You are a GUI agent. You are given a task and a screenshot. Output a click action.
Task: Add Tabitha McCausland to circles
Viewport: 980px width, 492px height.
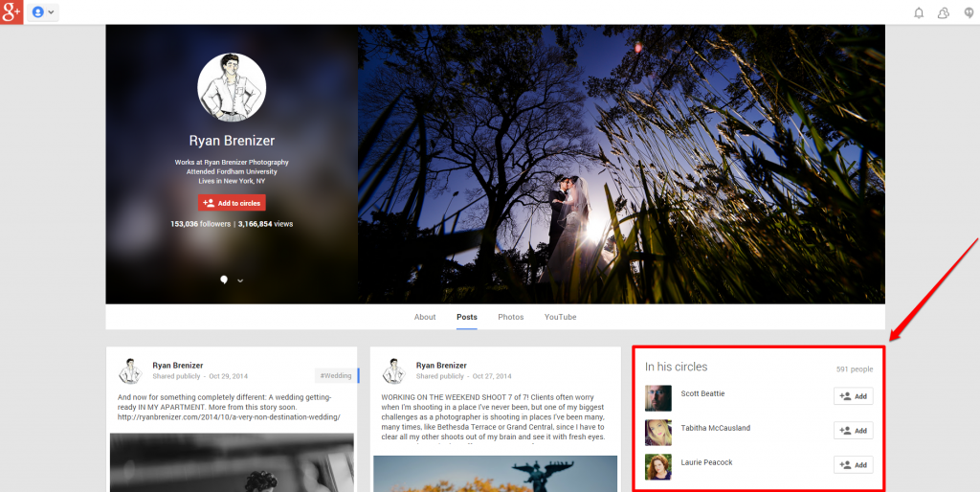pos(853,431)
